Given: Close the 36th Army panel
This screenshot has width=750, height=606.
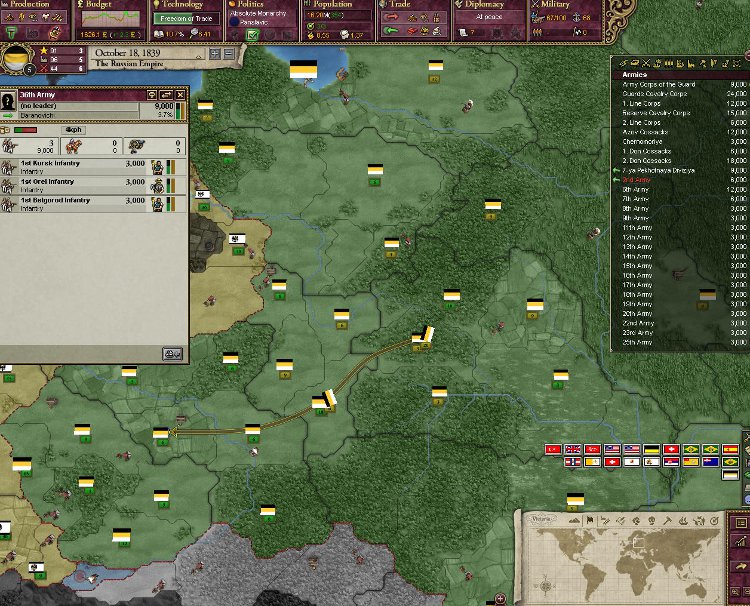Looking at the screenshot, I should pos(180,94).
